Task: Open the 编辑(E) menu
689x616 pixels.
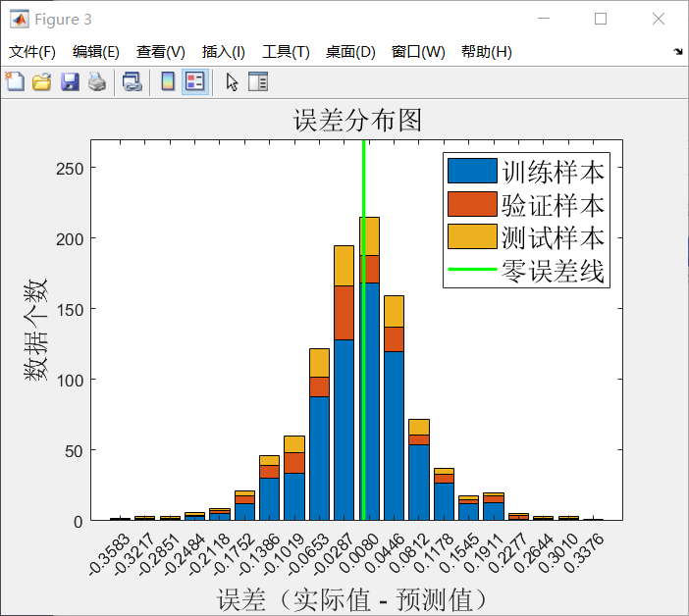Action: click(95, 52)
